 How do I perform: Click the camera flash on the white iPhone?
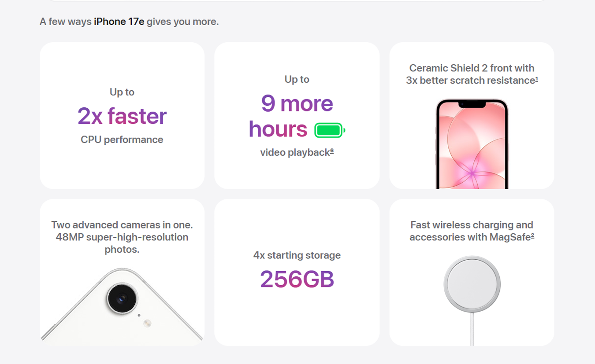point(147,324)
